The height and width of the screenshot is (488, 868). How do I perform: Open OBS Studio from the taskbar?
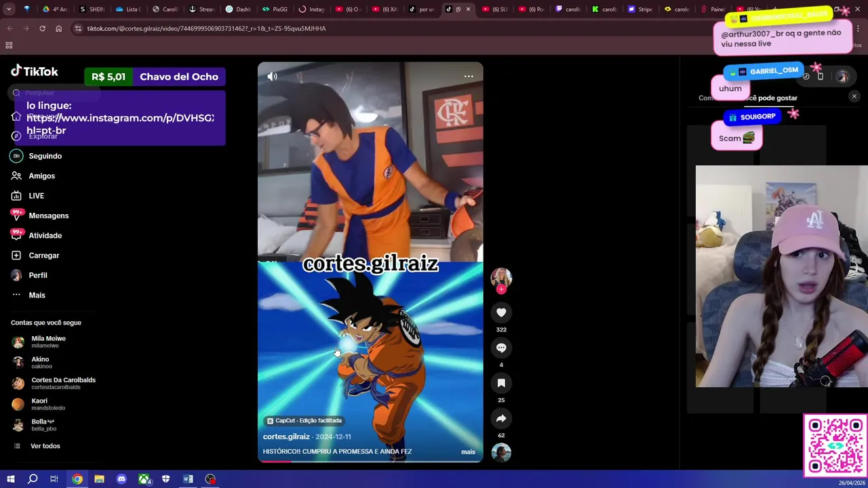(210, 479)
